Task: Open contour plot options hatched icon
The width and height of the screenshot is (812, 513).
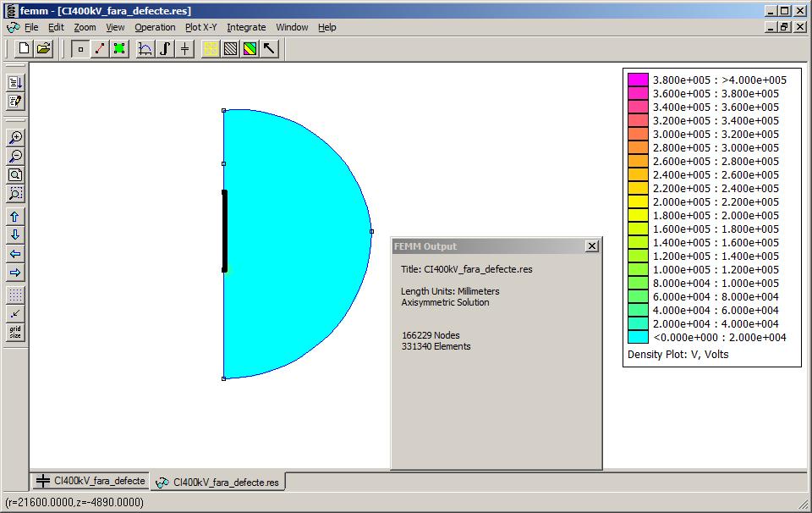Action: click(x=230, y=49)
